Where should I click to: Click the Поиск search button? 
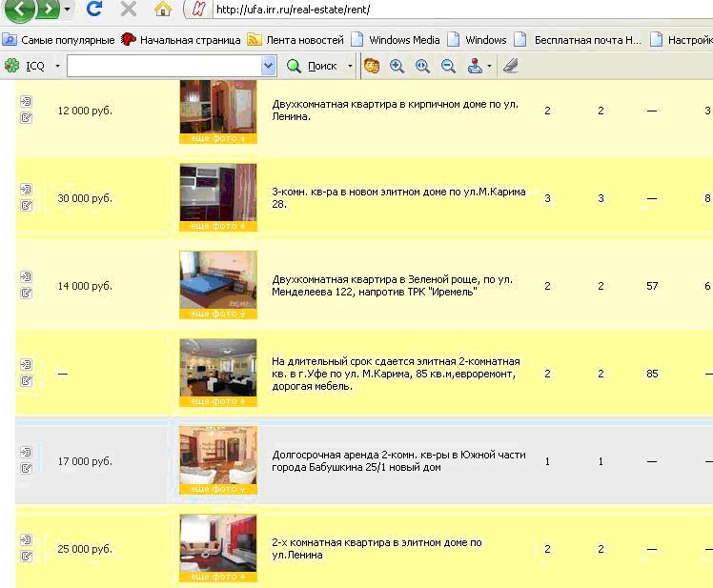(313, 66)
